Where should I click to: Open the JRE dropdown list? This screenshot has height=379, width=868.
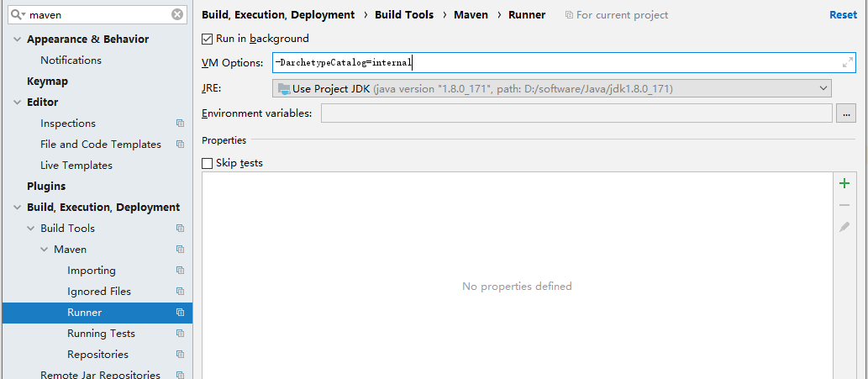tap(552, 88)
